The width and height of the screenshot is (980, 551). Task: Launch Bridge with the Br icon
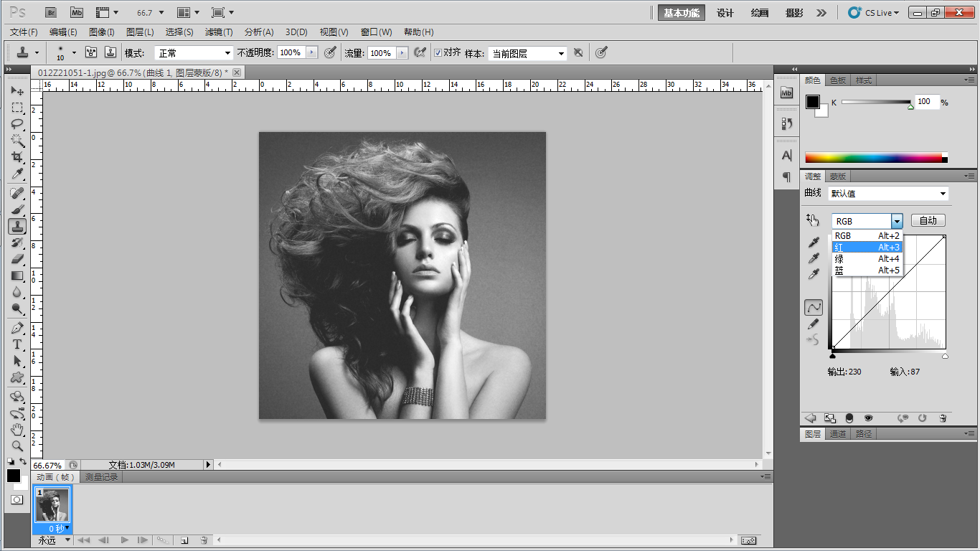pyautogui.click(x=51, y=12)
